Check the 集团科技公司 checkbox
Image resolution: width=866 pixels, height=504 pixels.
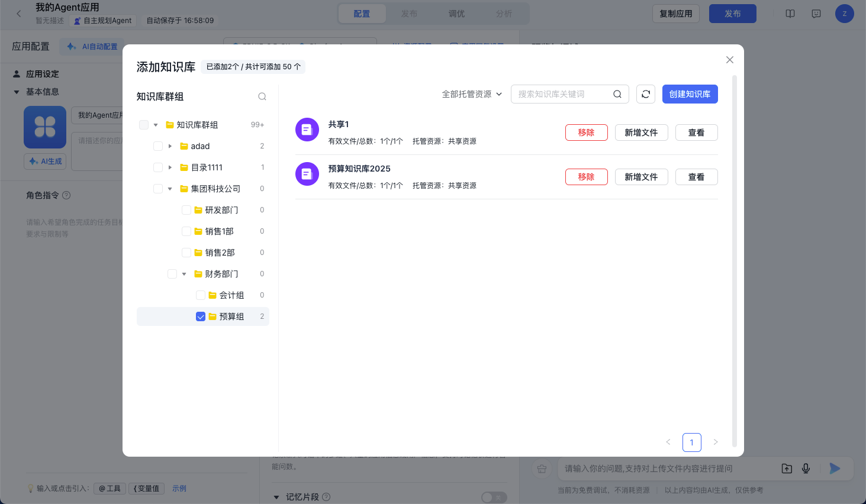(158, 189)
